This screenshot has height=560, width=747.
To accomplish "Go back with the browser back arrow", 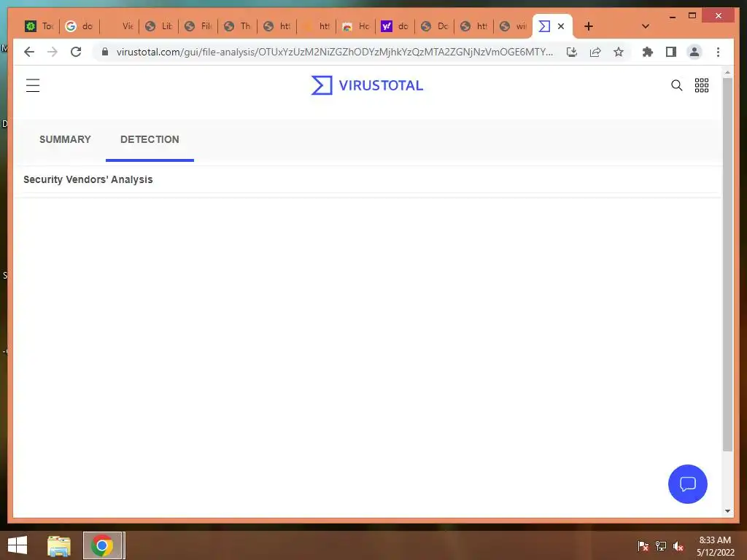I will point(29,52).
